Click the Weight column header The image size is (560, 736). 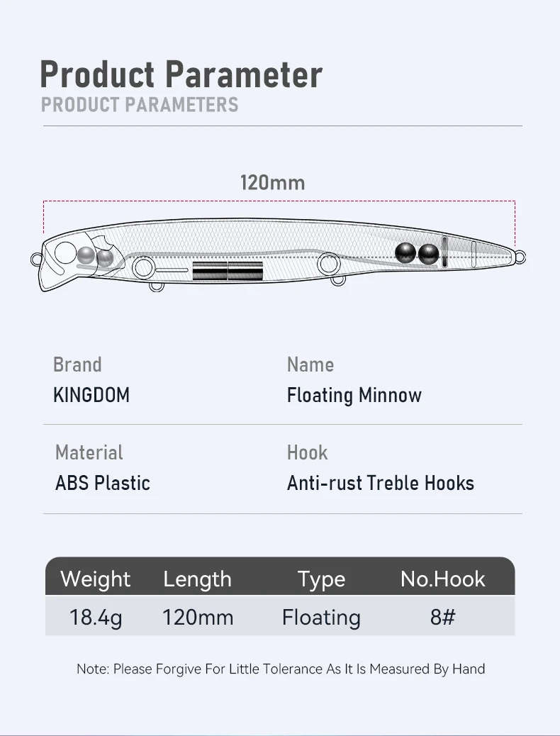click(96, 579)
